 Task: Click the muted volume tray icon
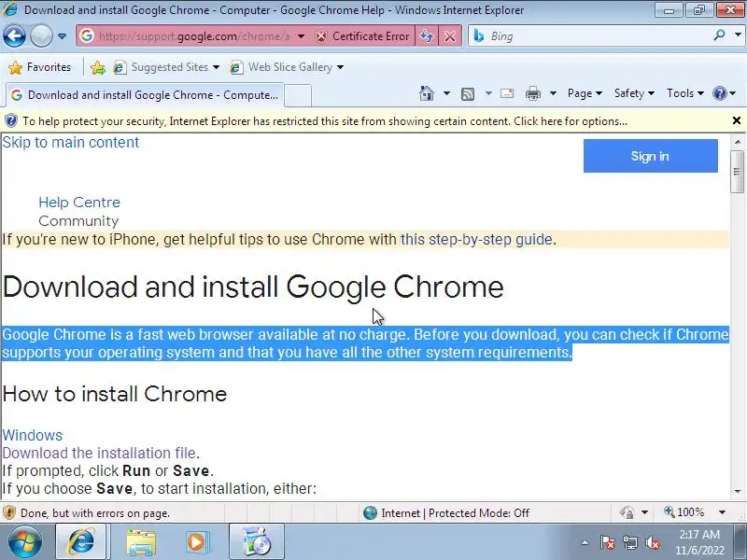coord(652,542)
